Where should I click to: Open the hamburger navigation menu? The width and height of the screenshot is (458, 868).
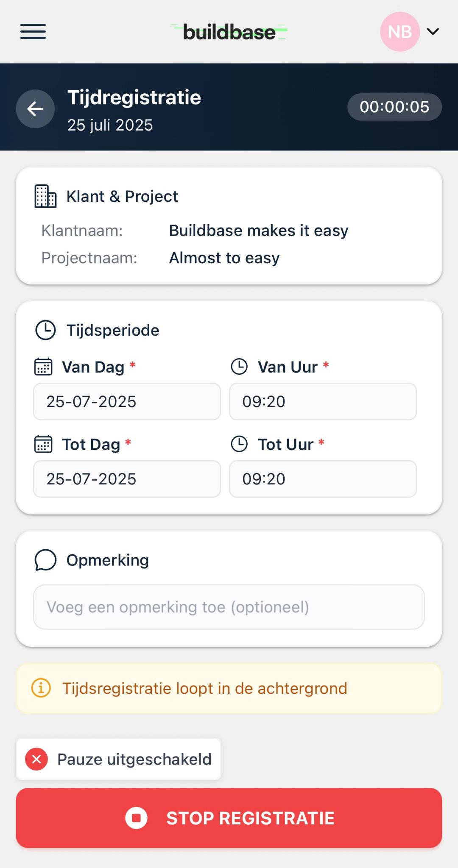tap(33, 32)
